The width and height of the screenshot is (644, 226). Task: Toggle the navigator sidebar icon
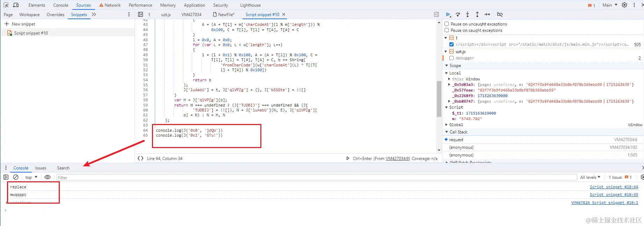tap(140, 14)
